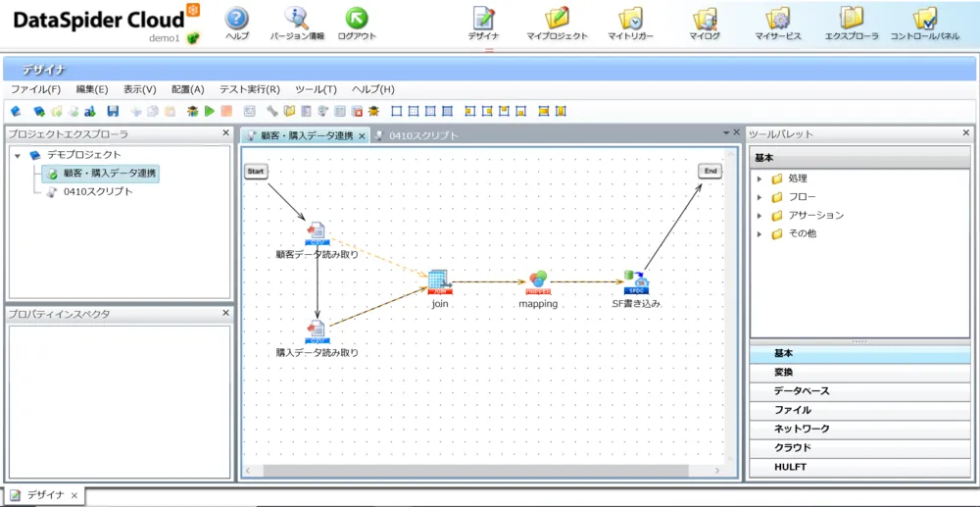Expand the アサーション folder in palette
This screenshot has width=980, height=507.
coord(759,216)
